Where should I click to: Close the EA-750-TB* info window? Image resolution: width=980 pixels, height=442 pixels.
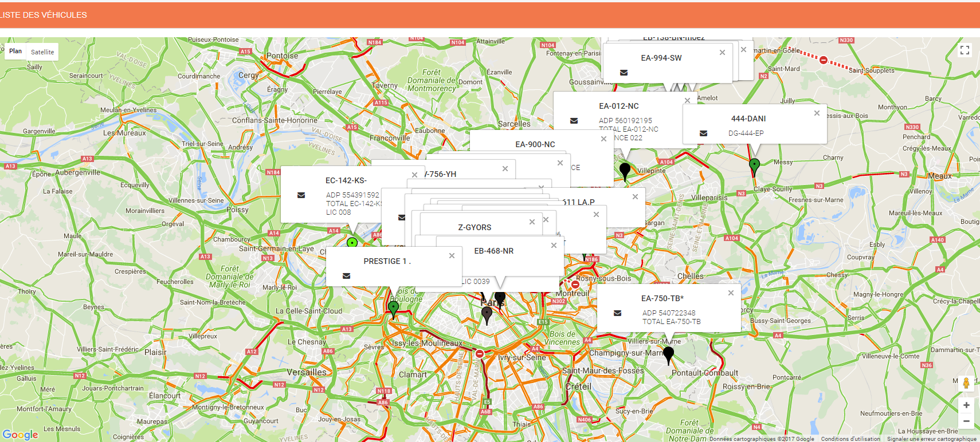[731, 293]
